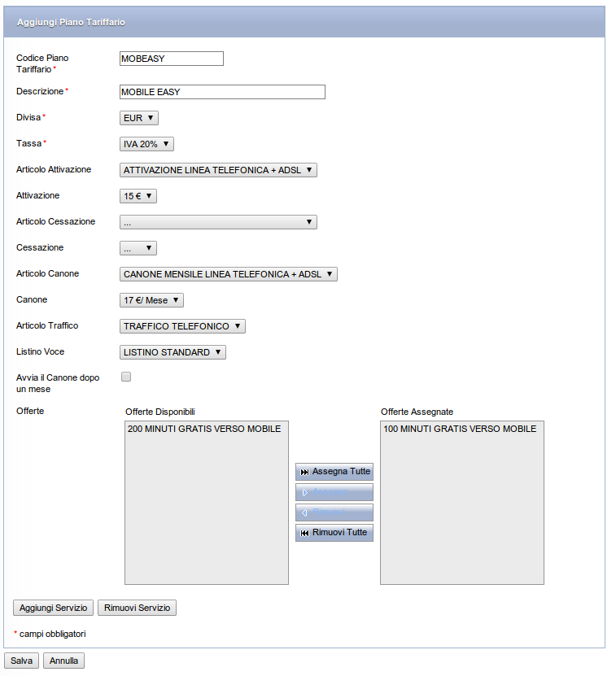Click the greyed-out Assegna button
Image resolution: width=616 pixels, height=676 pixels.
pyautogui.click(x=334, y=492)
